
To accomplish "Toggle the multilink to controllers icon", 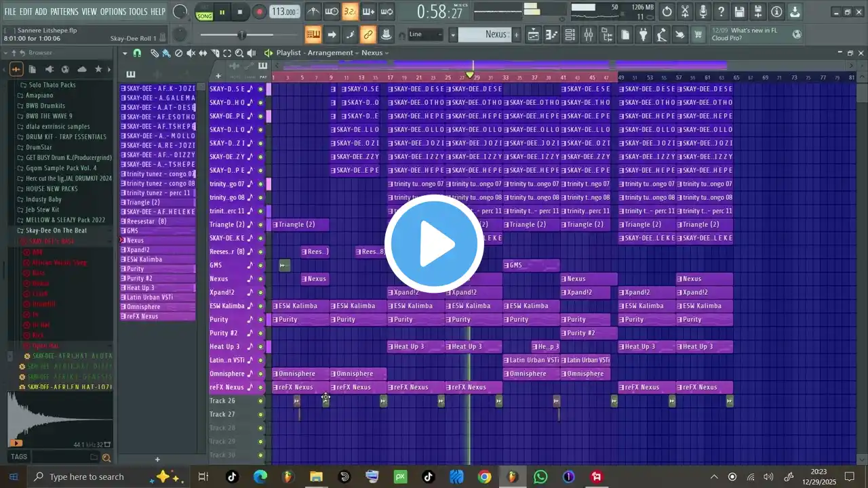I will pos(368,35).
